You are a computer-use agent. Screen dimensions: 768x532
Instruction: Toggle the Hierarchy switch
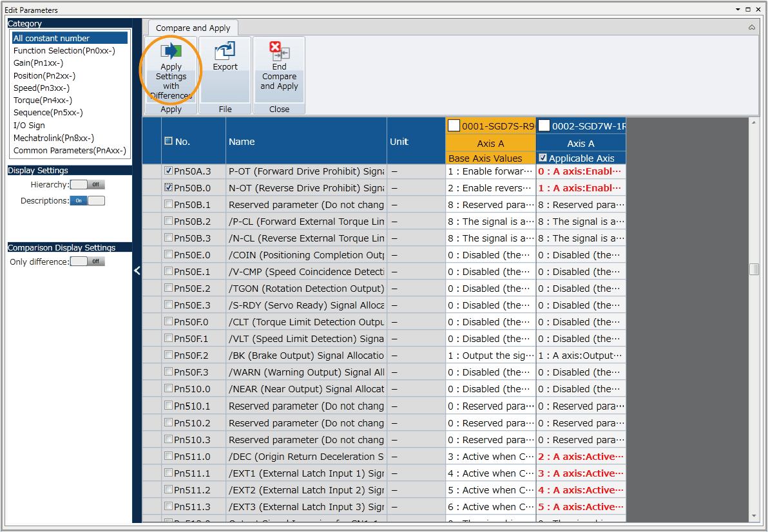[87, 185]
